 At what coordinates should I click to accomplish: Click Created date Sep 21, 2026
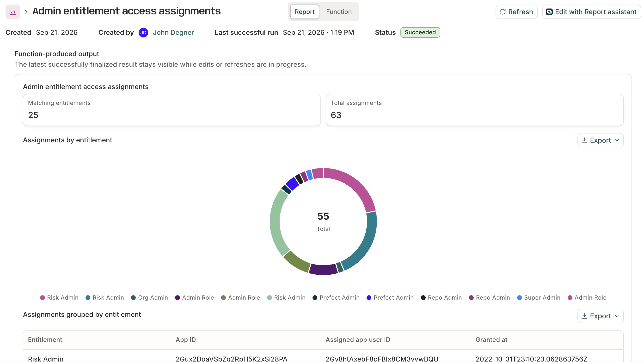click(x=57, y=32)
